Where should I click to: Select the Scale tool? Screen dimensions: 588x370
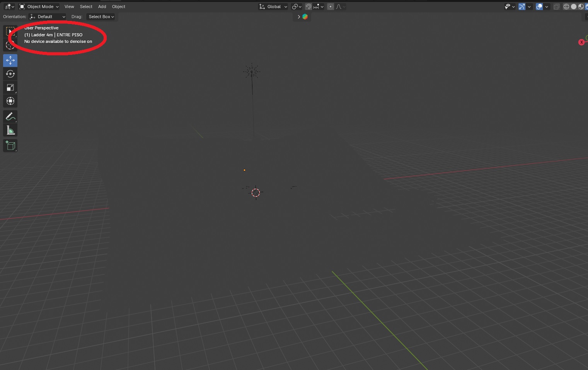[x=10, y=87]
